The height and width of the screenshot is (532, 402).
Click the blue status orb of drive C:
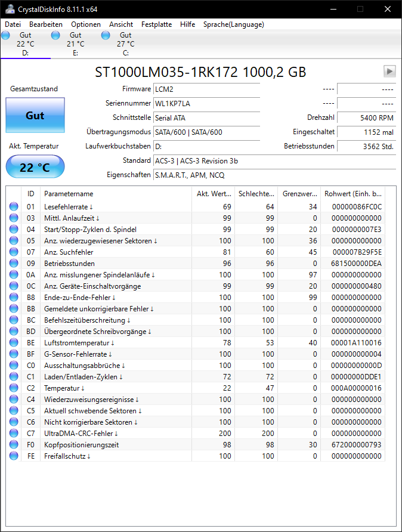pos(106,35)
